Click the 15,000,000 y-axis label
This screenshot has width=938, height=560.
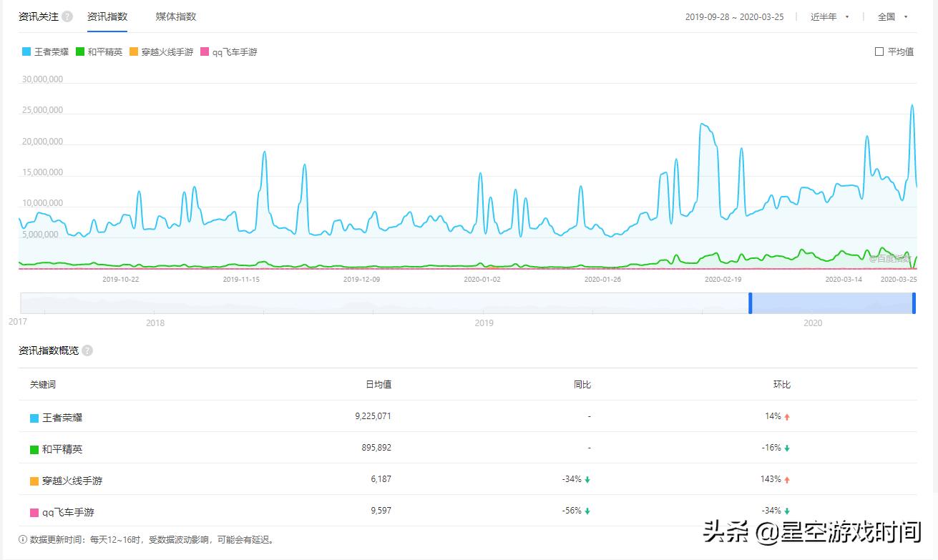pyautogui.click(x=43, y=172)
